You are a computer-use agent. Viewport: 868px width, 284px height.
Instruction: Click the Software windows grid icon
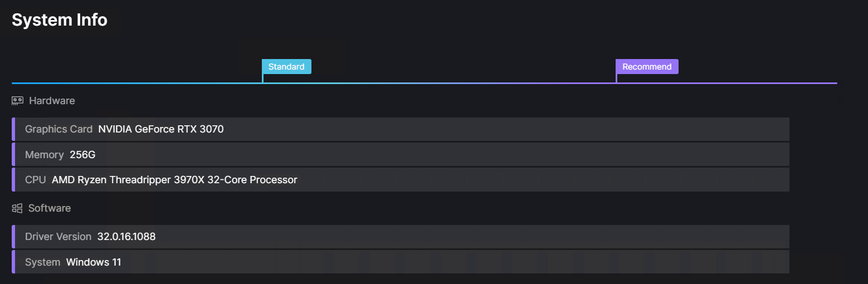pyautogui.click(x=17, y=208)
